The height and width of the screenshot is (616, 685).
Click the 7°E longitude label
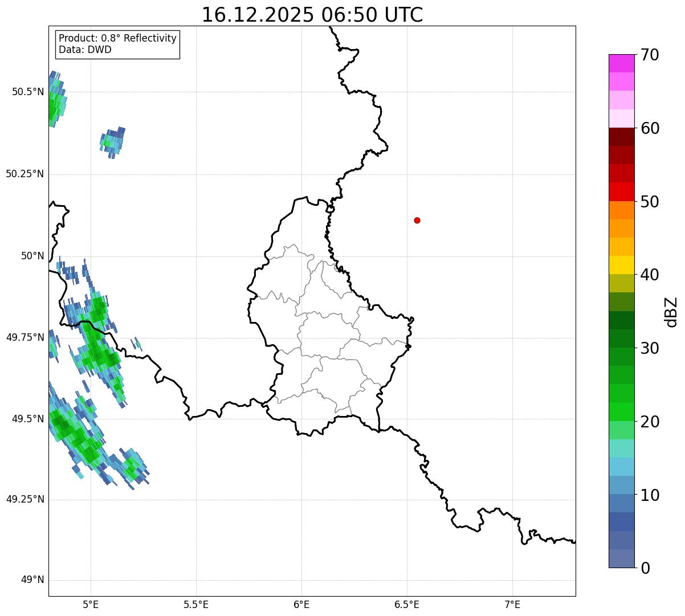[x=512, y=604]
